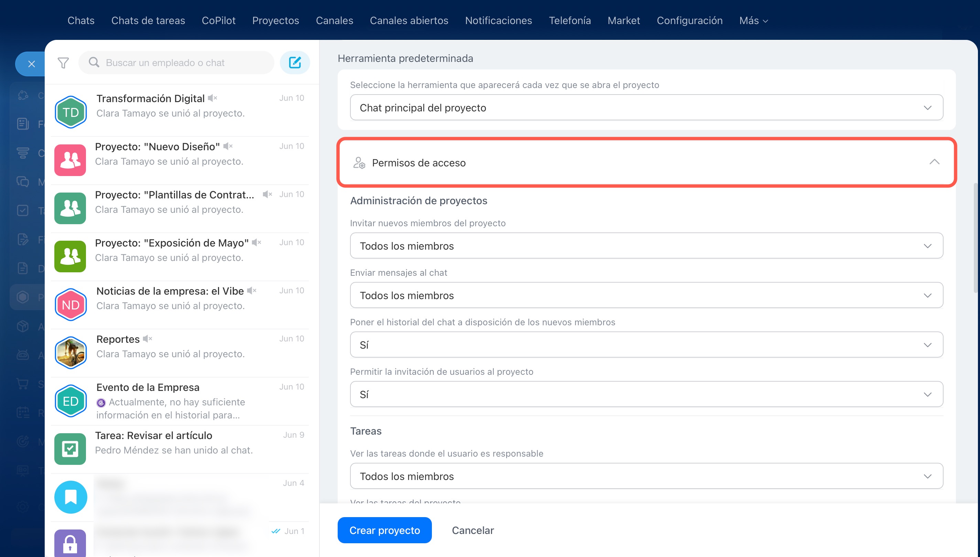Open the Noticias de la empresa: el Vibe title
The image size is (980, 557).
coord(170,291)
